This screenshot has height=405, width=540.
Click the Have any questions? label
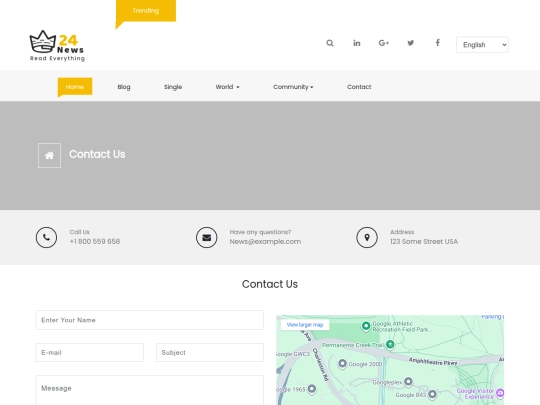click(x=260, y=232)
